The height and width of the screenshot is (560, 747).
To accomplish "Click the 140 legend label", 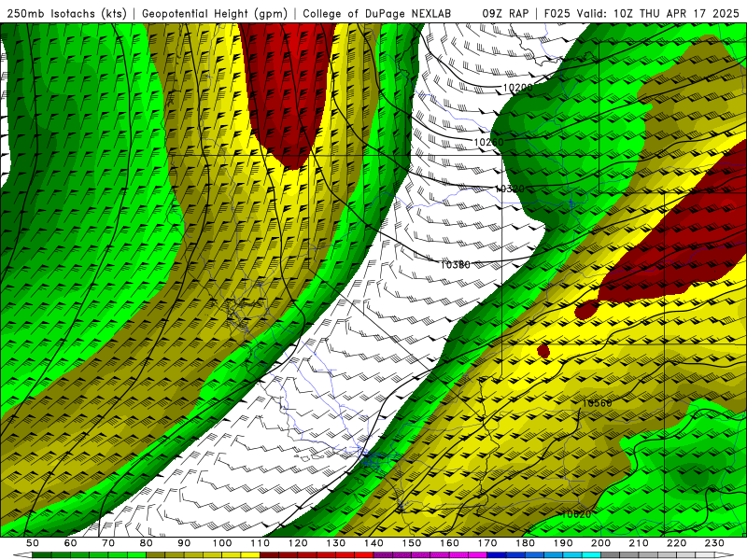I will click(x=373, y=543).
